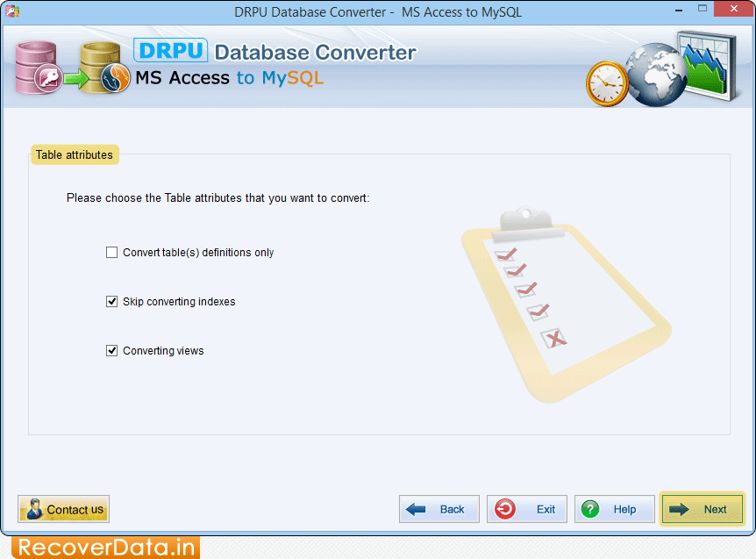Uncheck Skip converting indexes option
Image resolution: width=756 pixels, height=559 pixels.
point(111,302)
